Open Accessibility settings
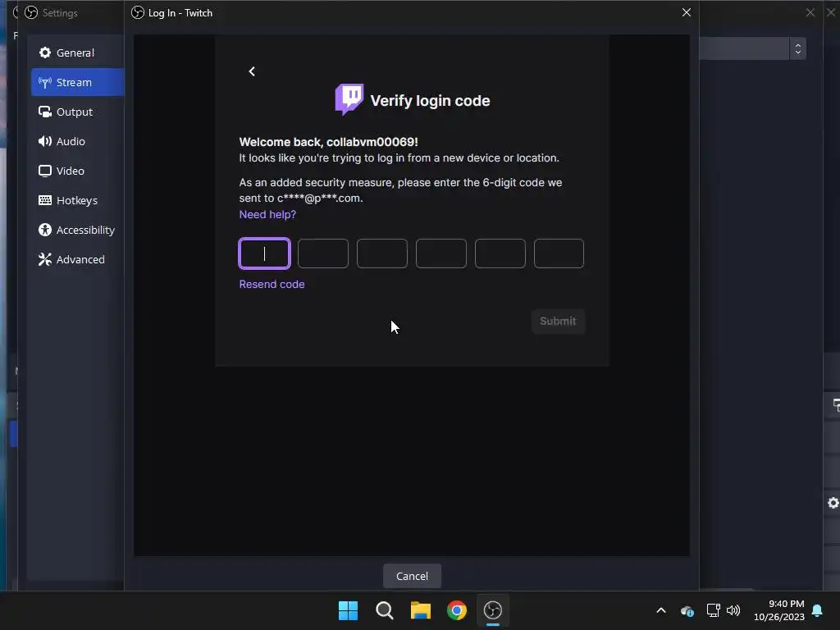 tap(77, 230)
